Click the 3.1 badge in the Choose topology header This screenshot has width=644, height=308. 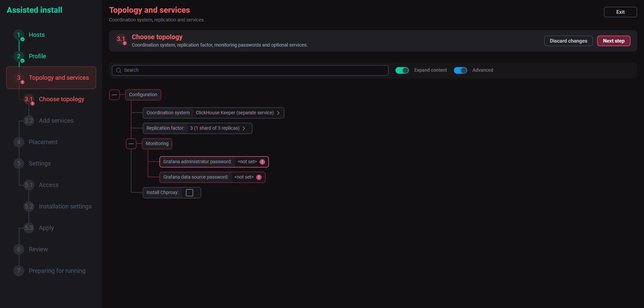pyautogui.click(x=121, y=39)
